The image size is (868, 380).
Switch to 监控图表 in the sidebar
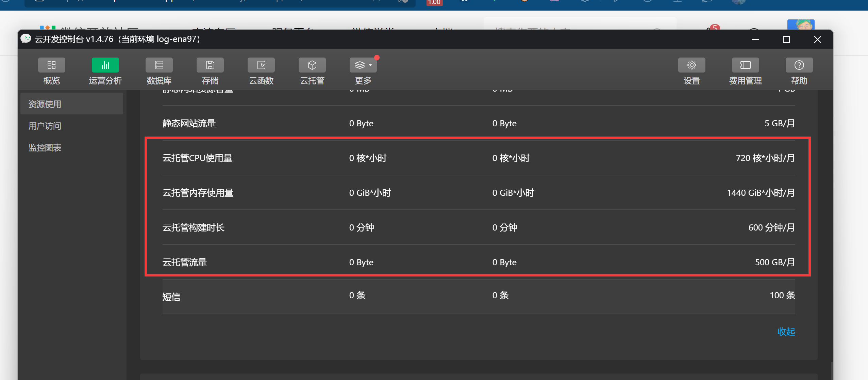[x=45, y=148]
